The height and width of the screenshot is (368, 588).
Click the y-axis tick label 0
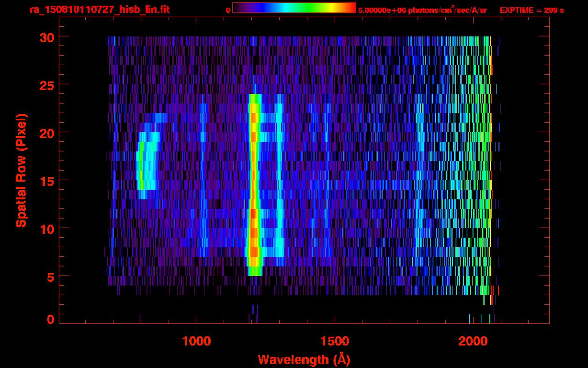click(x=50, y=320)
